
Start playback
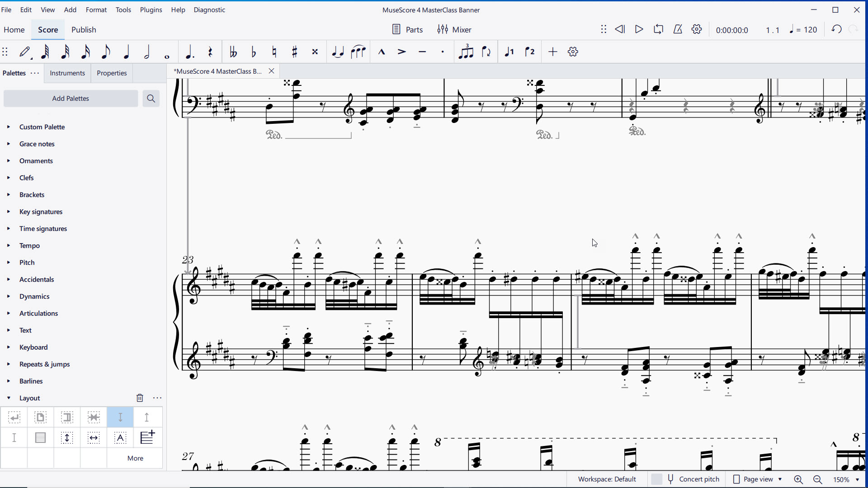639,29
